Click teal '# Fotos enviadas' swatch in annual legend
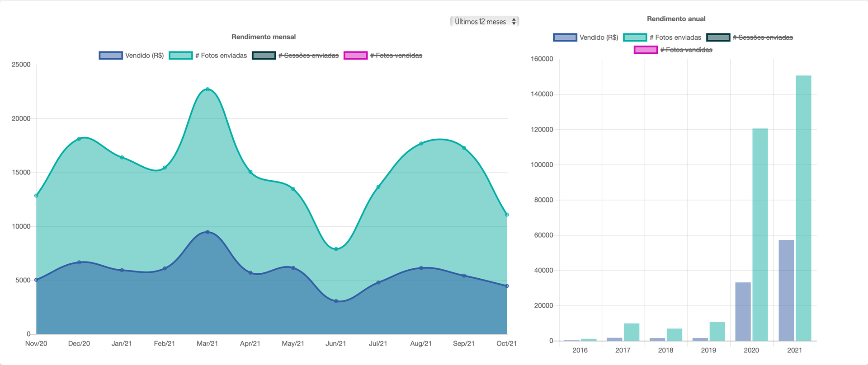Viewport: 868px width, 365px height. tap(635, 37)
